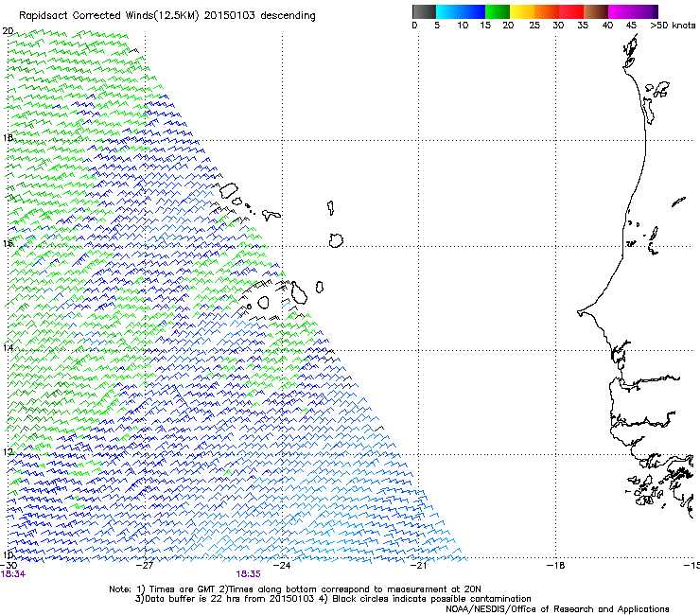Click the orange 25-30 knots legend swatch
The width and height of the screenshot is (700, 615).
click(x=547, y=11)
